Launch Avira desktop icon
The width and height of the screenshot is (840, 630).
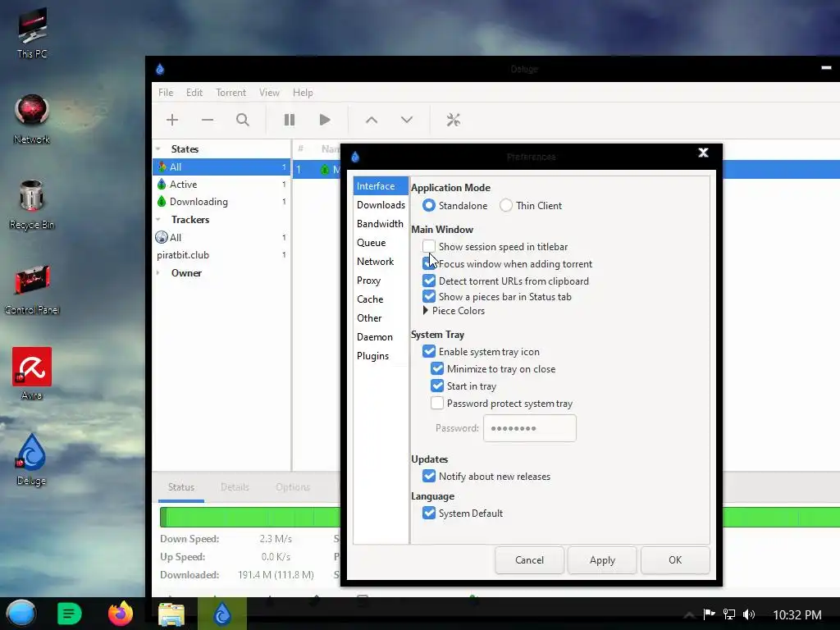click(x=32, y=373)
